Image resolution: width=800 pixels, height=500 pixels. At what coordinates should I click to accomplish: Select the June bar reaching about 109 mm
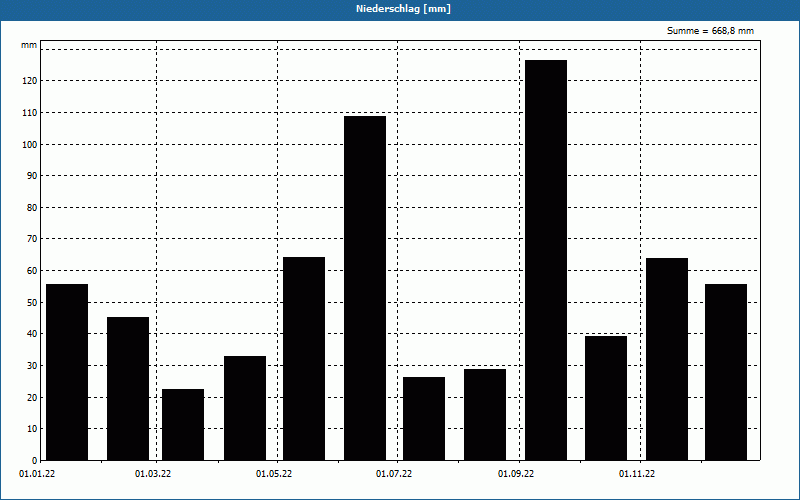(x=365, y=288)
